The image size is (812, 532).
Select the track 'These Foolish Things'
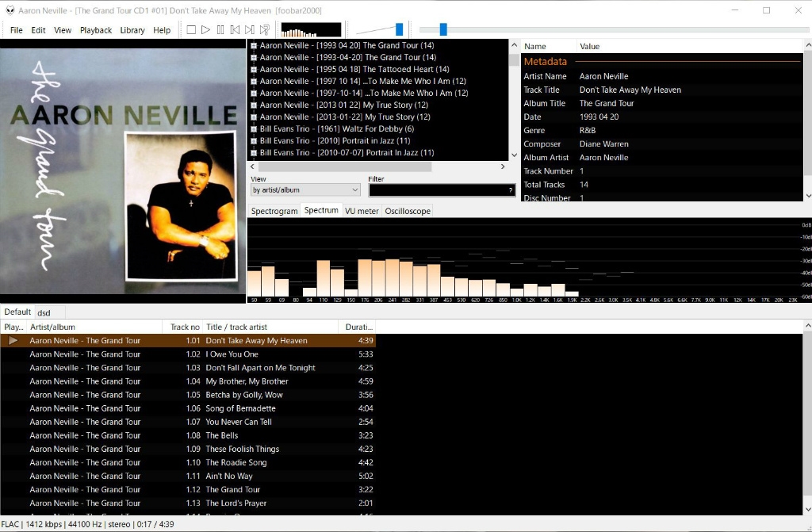coord(239,449)
